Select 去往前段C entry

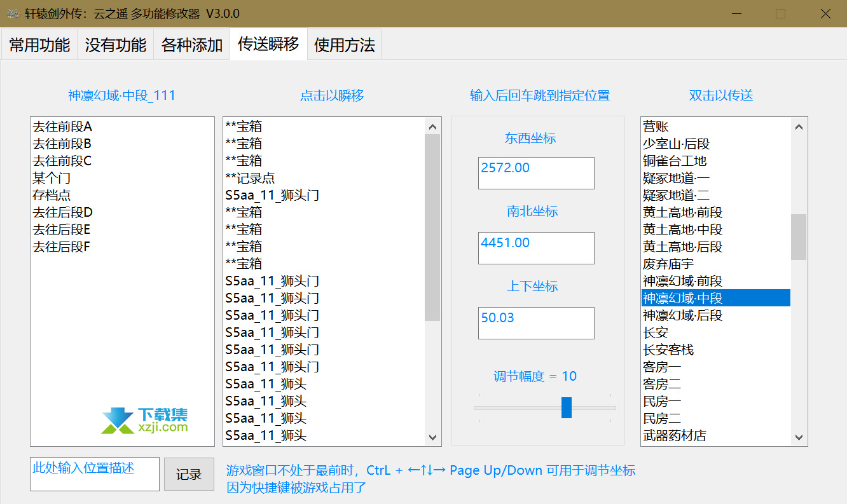(122, 161)
